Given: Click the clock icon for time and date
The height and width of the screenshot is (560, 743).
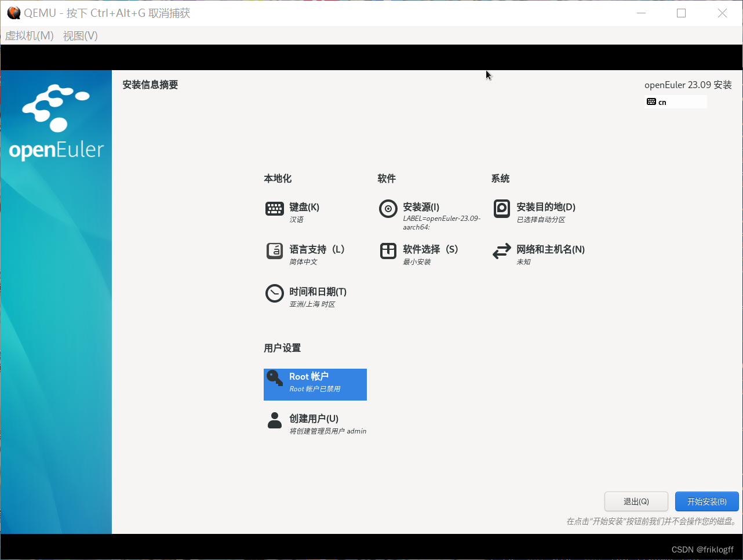Looking at the screenshot, I should [275, 293].
